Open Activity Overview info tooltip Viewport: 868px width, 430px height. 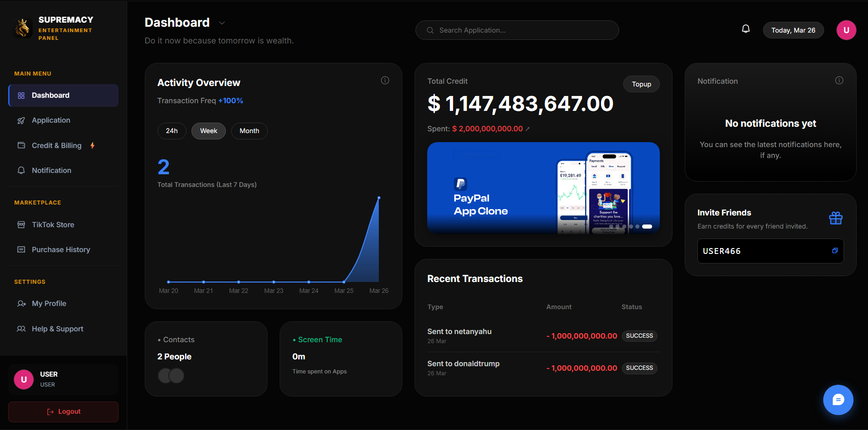coord(385,80)
